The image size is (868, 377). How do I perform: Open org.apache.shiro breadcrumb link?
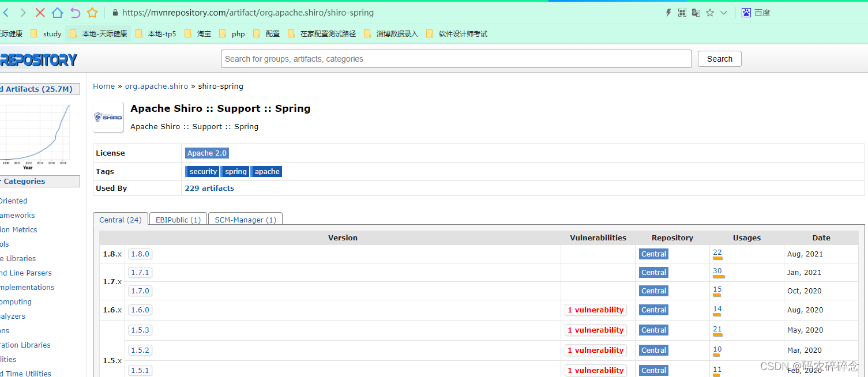[x=156, y=86]
